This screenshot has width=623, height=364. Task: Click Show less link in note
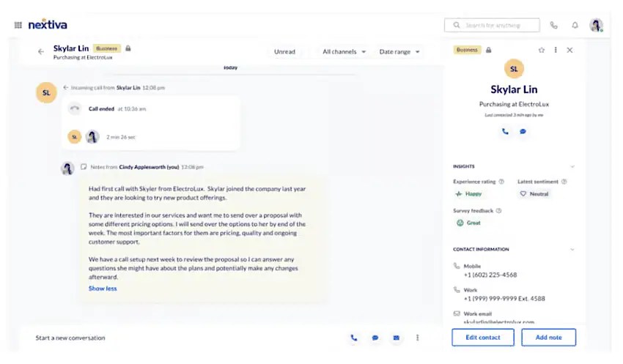click(103, 289)
